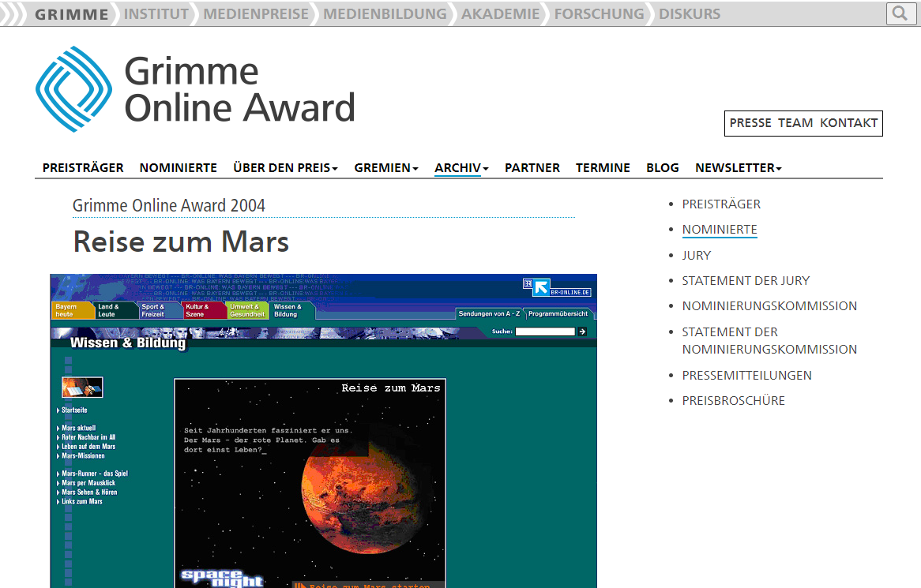Click Mars per Mausklick
Image resolution: width=921 pixels, height=588 pixels.
(x=88, y=483)
